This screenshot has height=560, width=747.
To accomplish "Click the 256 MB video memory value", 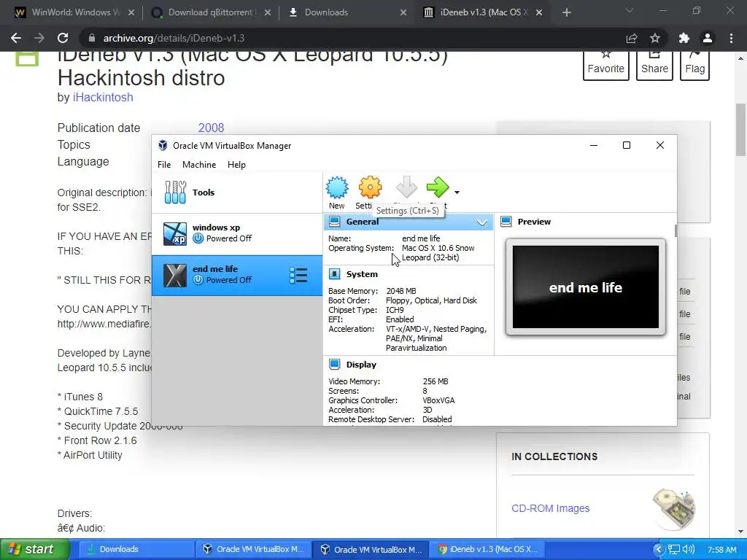I will [436, 381].
